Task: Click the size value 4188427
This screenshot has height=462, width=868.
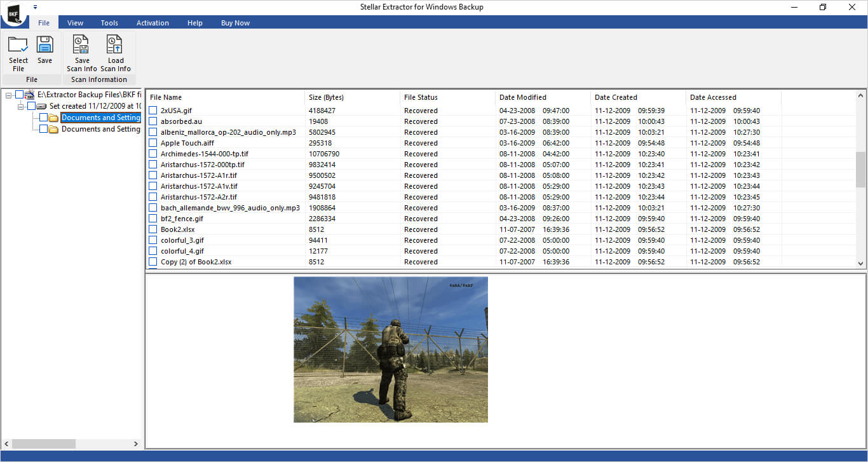Action: pos(322,111)
